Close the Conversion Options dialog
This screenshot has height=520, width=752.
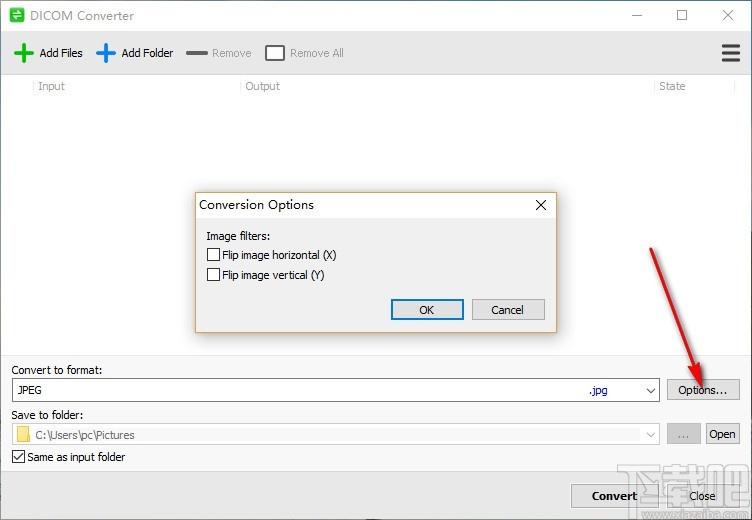click(x=540, y=205)
